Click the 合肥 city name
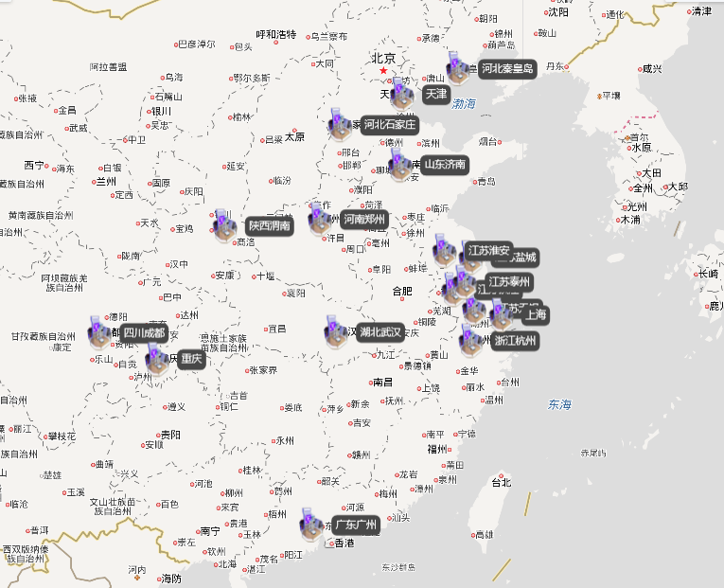The width and height of the screenshot is (724, 588). pos(402,291)
